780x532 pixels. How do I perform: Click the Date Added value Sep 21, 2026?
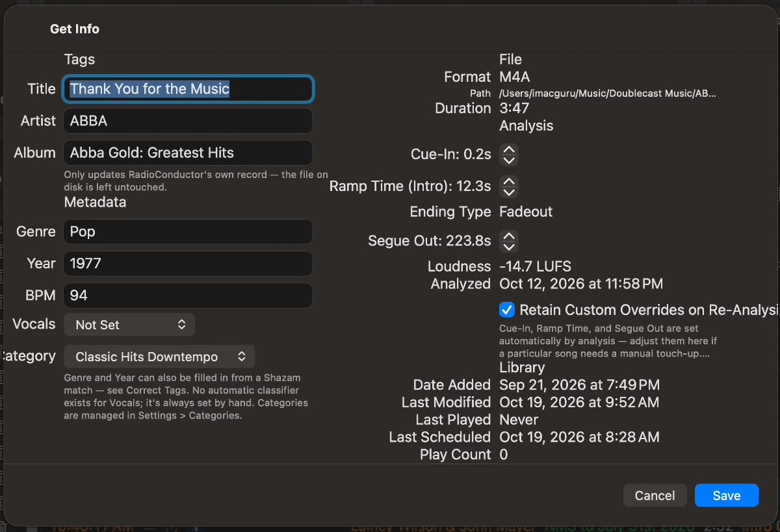[579, 385]
